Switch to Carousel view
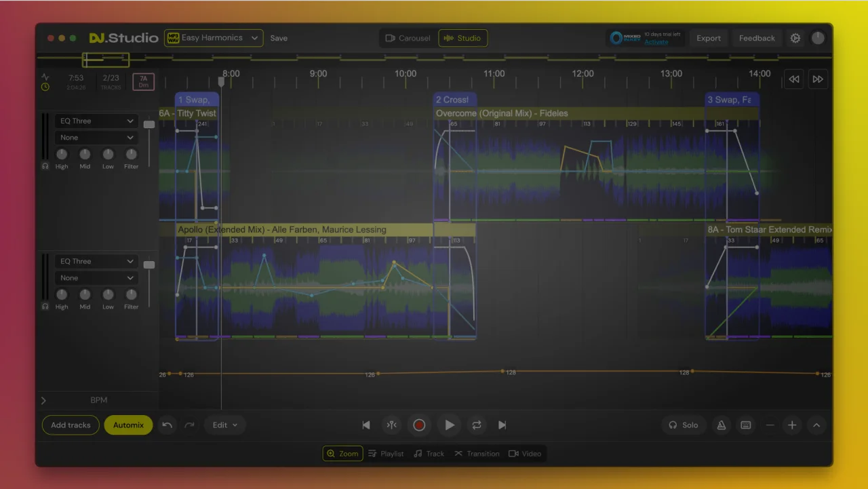The height and width of the screenshot is (489, 868). pyautogui.click(x=408, y=38)
